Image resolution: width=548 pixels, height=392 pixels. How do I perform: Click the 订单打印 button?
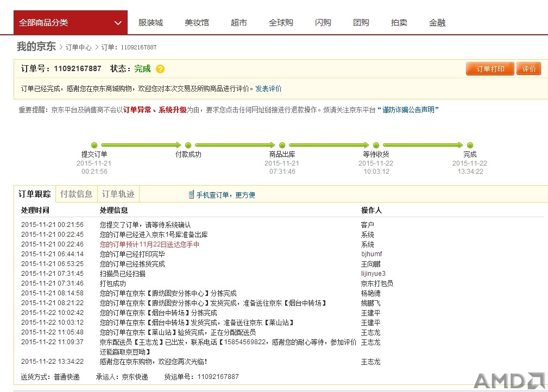[x=490, y=69]
